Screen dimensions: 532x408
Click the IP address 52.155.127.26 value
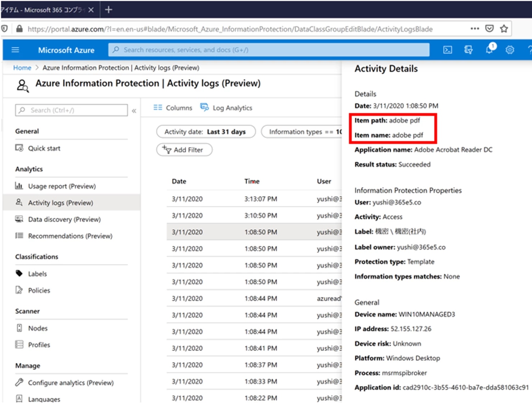coord(411,329)
